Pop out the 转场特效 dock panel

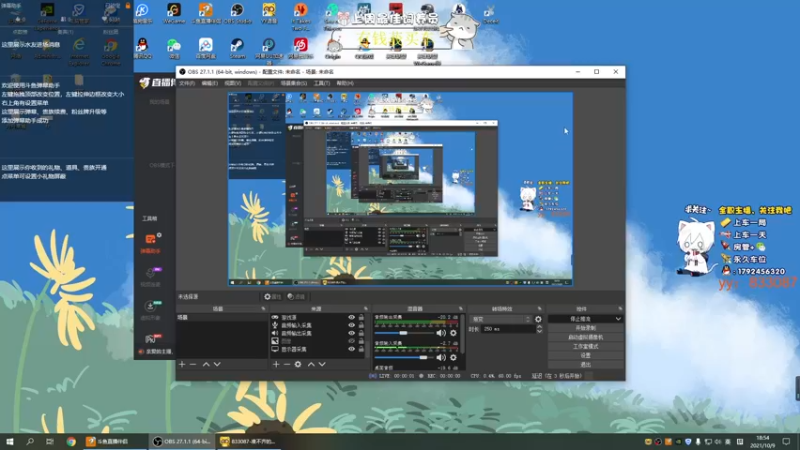pyautogui.click(x=539, y=309)
